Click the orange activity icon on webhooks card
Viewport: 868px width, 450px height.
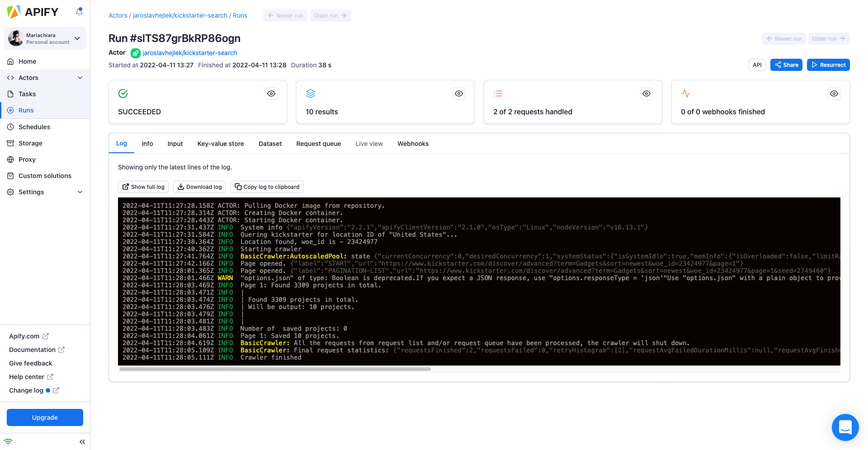coord(686,94)
